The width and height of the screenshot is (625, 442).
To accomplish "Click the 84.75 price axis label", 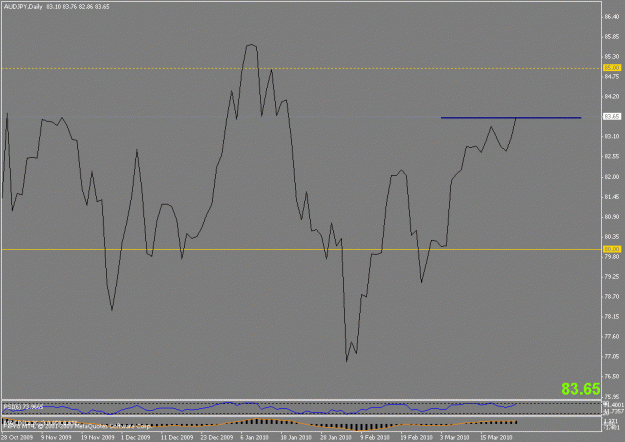I will pos(612,77).
